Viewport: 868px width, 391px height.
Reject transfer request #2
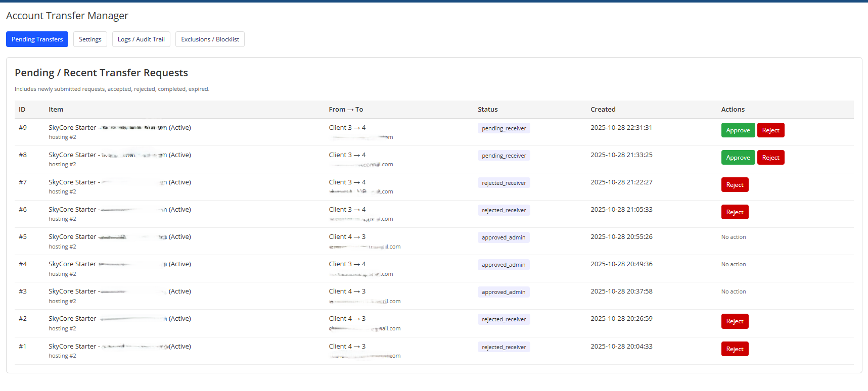click(x=735, y=321)
